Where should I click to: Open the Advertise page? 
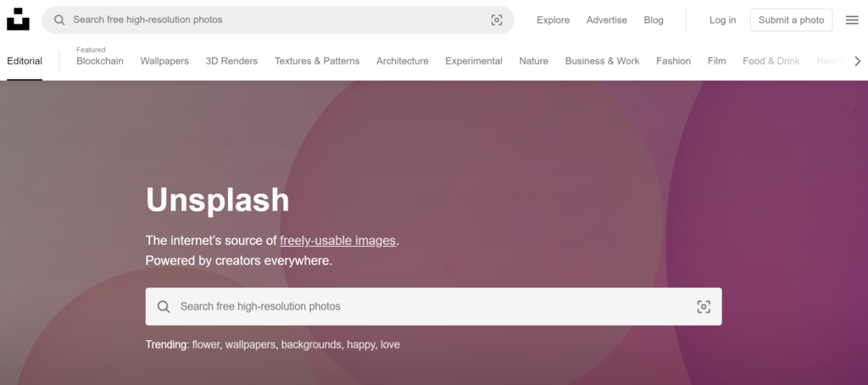point(607,20)
